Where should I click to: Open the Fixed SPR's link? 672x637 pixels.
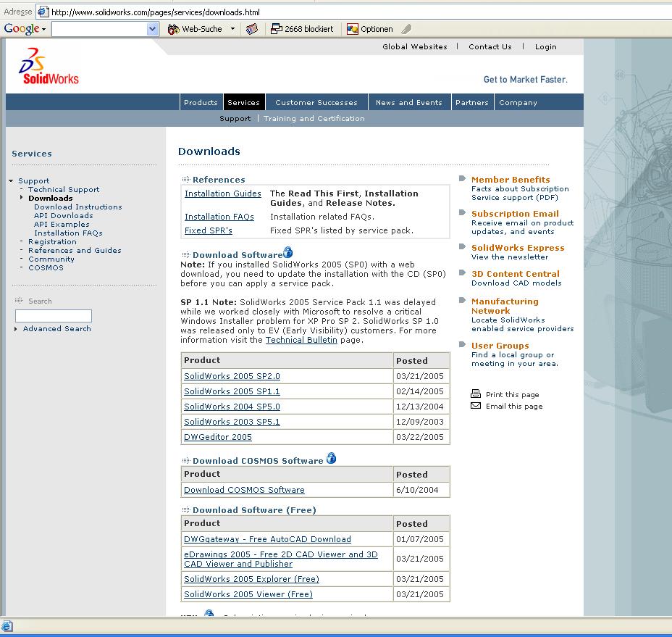coord(209,230)
